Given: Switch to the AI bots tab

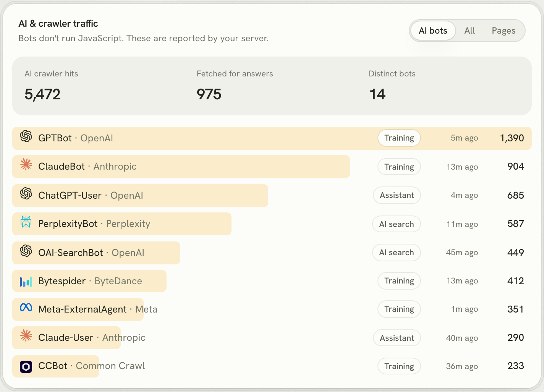Looking at the screenshot, I should coord(433,31).
